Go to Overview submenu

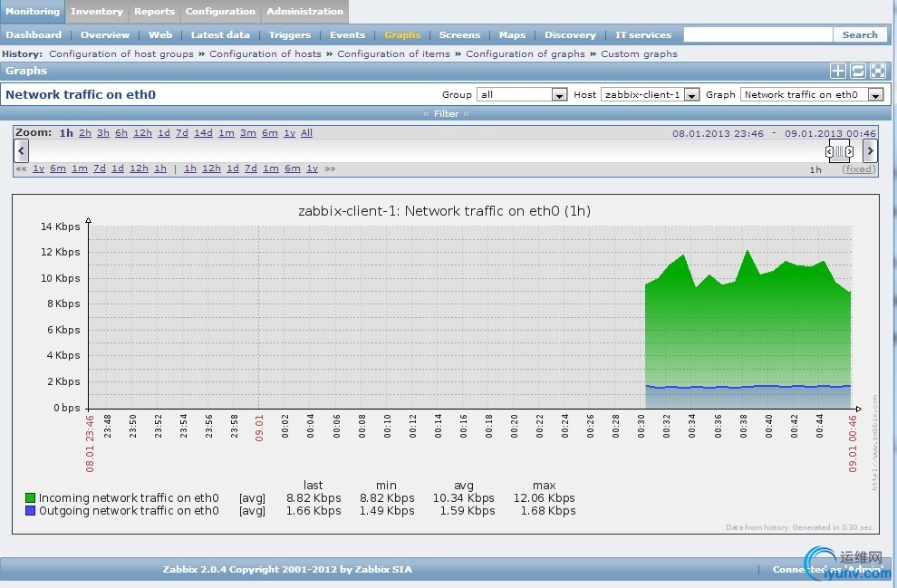tap(105, 35)
